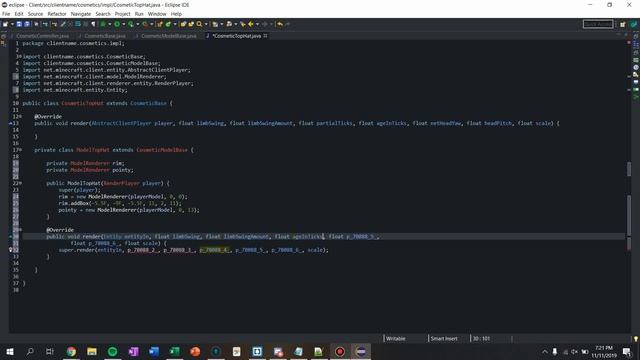The width and height of the screenshot is (640, 360).
Task: Open dropdown arrow next to New icon
Action: pyautogui.click(x=12, y=24)
